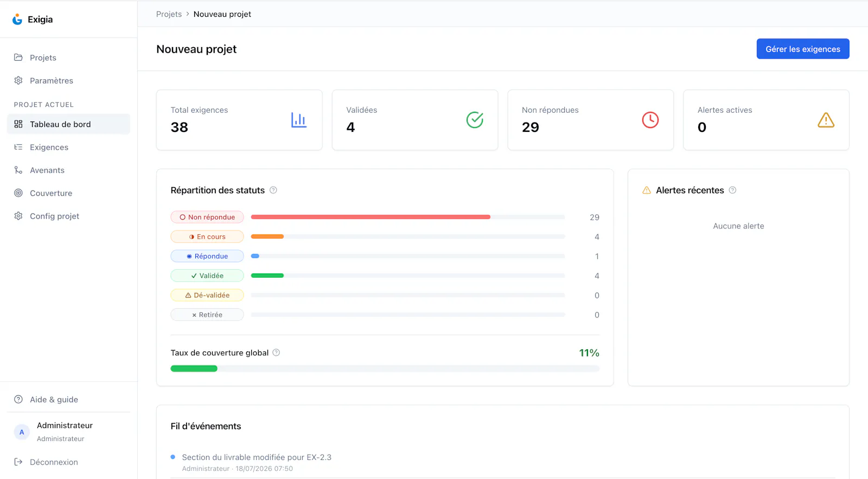Screen dimensions: 868x479
Task: Click the event timestamp 18/07/2026 07:50
Action: (x=264, y=469)
